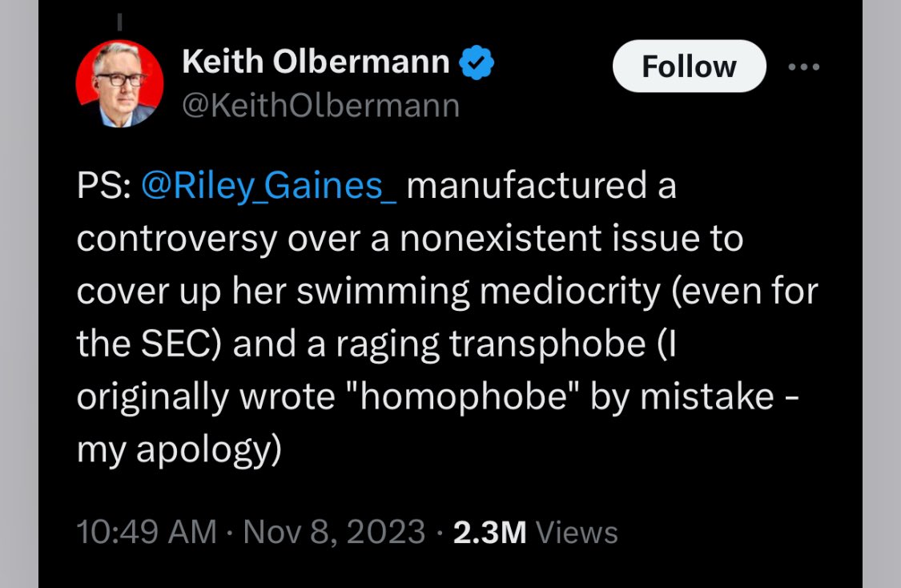Click the 2.3M view count number
This screenshot has height=588, width=901.
pos(489,532)
